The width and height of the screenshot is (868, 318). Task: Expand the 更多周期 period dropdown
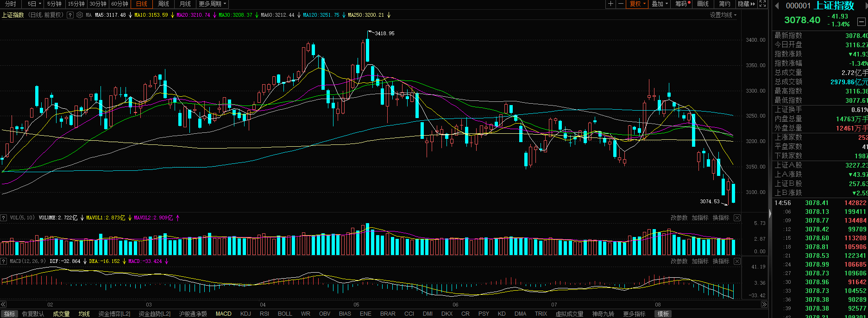click(x=212, y=4)
